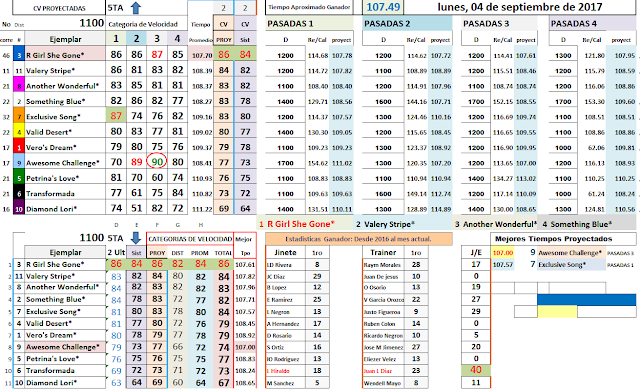Viewport: 640px width, 391px height.
Task: Click the date lunes, 04 de septiembre de 2017
Action: click(520, 7)
